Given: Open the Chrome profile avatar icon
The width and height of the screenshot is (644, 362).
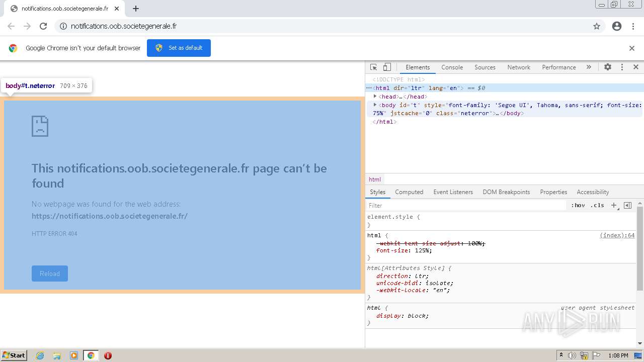Looking at the screenshot, I should [617, 26].
